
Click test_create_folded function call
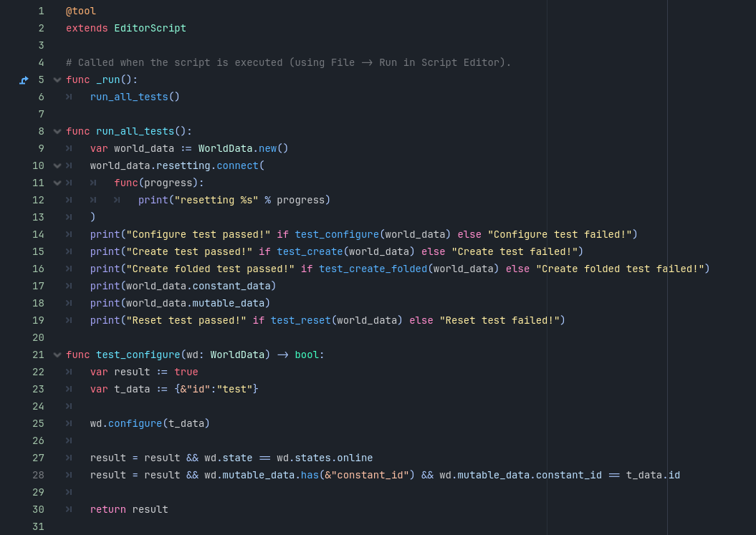click(373, 269)
